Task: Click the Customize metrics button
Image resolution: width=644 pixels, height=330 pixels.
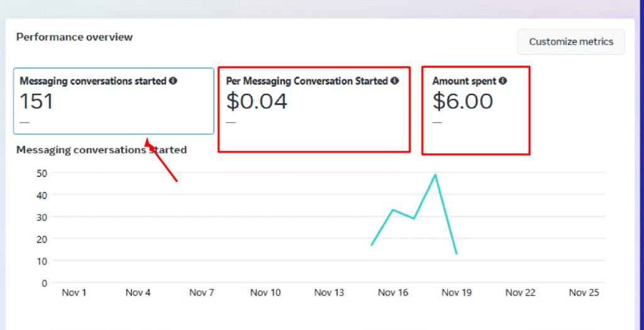Action: click(570, 42)
